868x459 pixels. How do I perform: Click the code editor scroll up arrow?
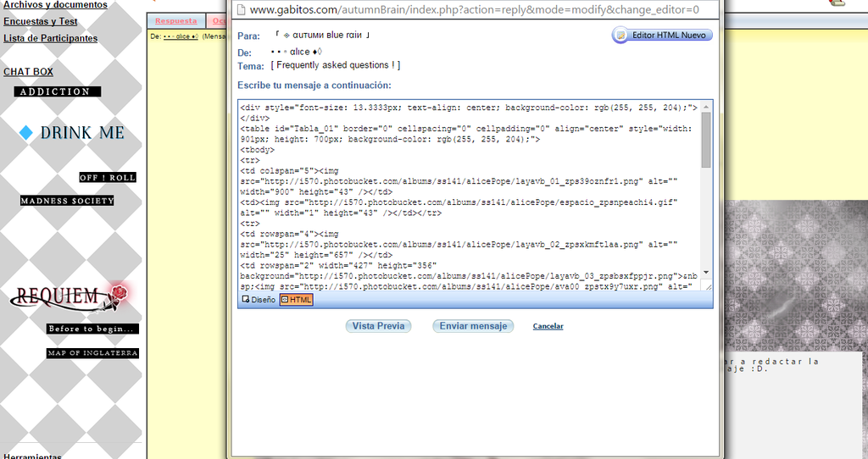[706, 106]
